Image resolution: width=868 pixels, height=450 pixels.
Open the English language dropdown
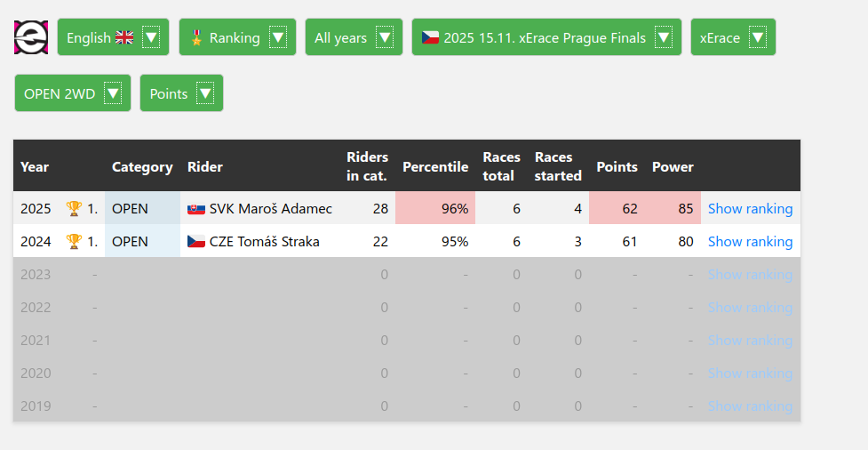[x=151, y=37]
